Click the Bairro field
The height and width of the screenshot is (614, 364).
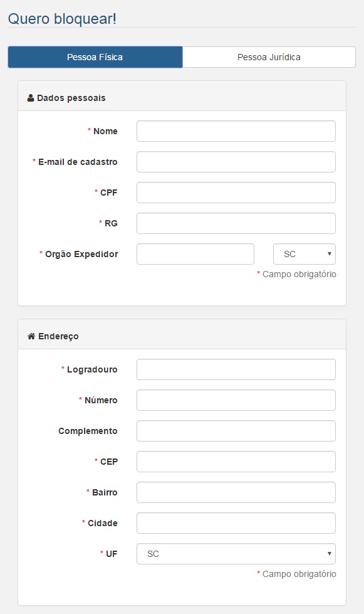click(x=236, y=492)
